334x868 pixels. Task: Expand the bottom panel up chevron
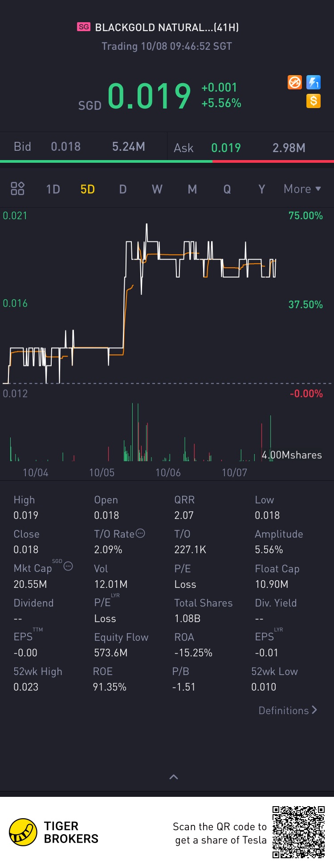(x=174, y=777)
